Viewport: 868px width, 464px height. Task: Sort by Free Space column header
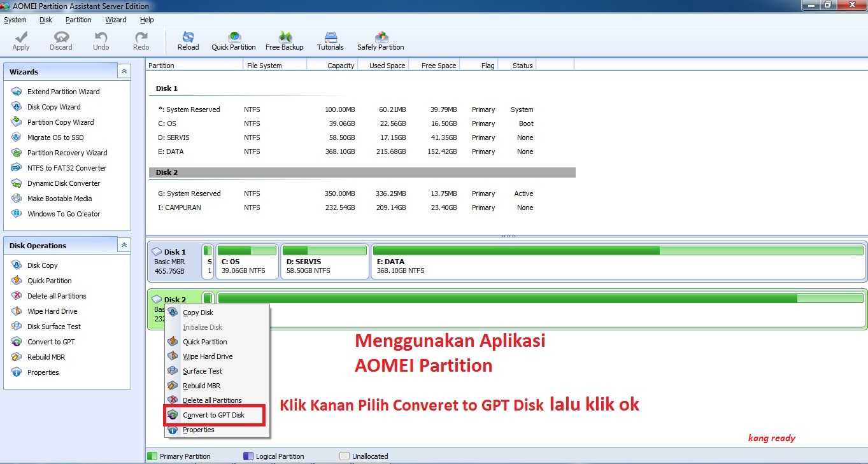click(434, 65)
